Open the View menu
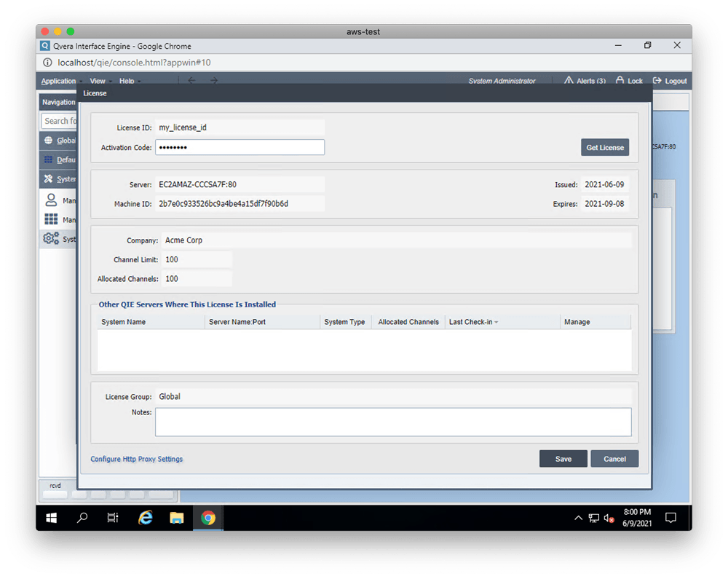The height and width of the screenshot is (579, 728). point(98,81)
